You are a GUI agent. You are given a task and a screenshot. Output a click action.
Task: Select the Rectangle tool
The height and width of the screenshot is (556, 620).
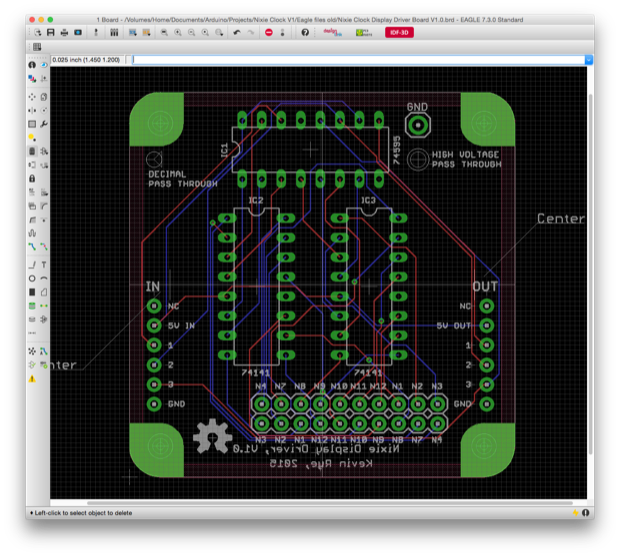tap(32, 292)
